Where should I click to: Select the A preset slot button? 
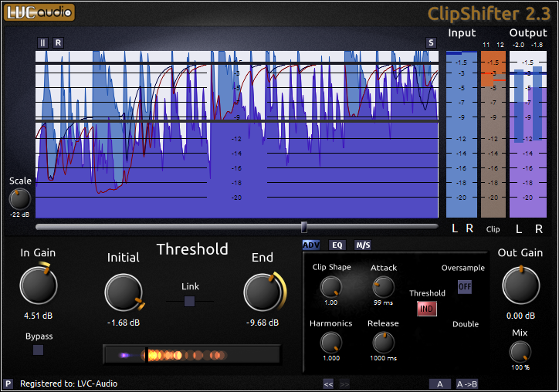[439, 384]
